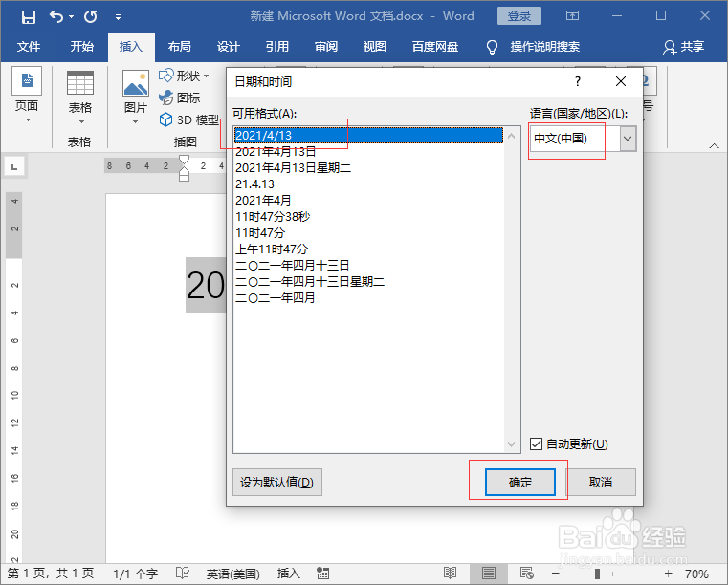Open the 文件 tab
728x585 pixels.
[29, 47]
